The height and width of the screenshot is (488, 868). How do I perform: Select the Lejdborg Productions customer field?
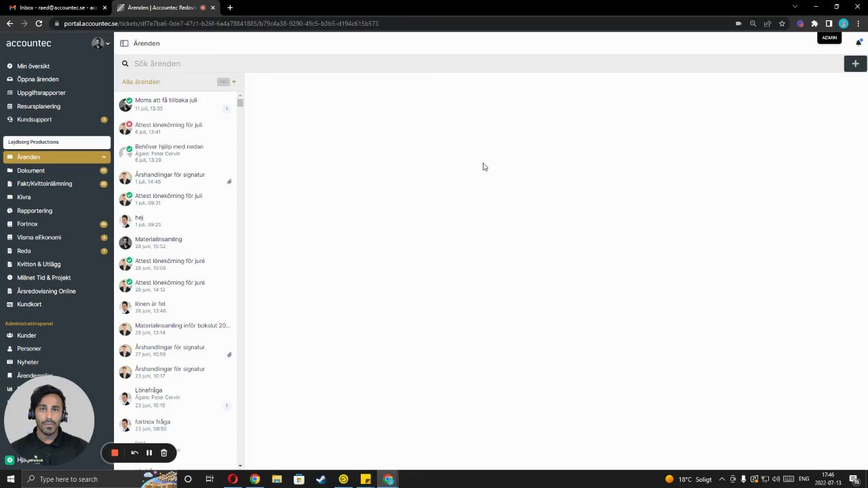pos(57,142)
